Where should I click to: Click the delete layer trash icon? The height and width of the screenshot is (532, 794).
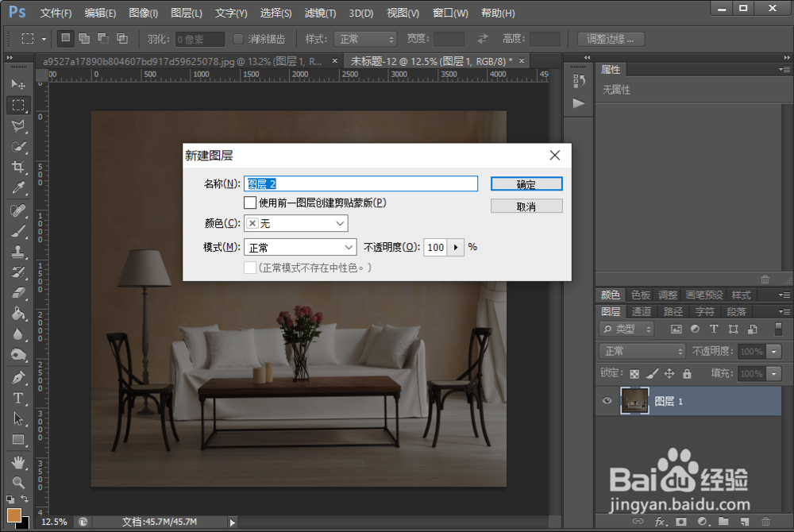click(x=765, y=521)
